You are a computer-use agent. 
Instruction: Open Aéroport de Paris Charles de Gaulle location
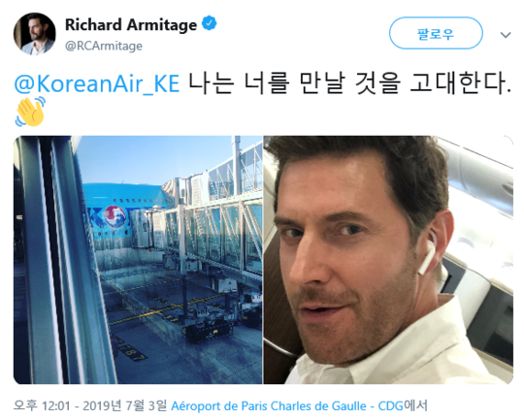pyautogui.click(x=269, y=406)
